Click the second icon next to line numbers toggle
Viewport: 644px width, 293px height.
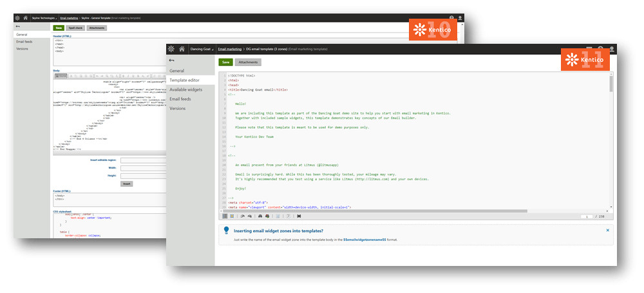232,216
